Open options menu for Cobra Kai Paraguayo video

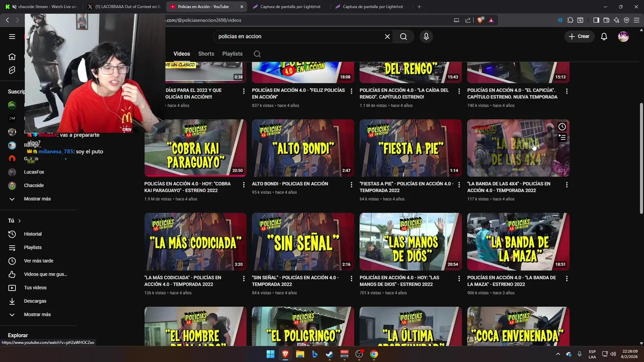(x=244, y=185)
